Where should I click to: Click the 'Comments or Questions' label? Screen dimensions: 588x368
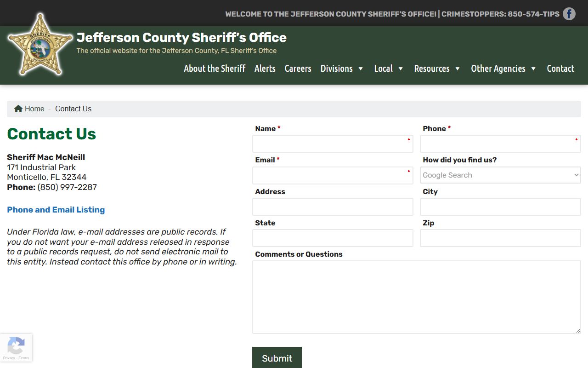[x=299, y=254]
